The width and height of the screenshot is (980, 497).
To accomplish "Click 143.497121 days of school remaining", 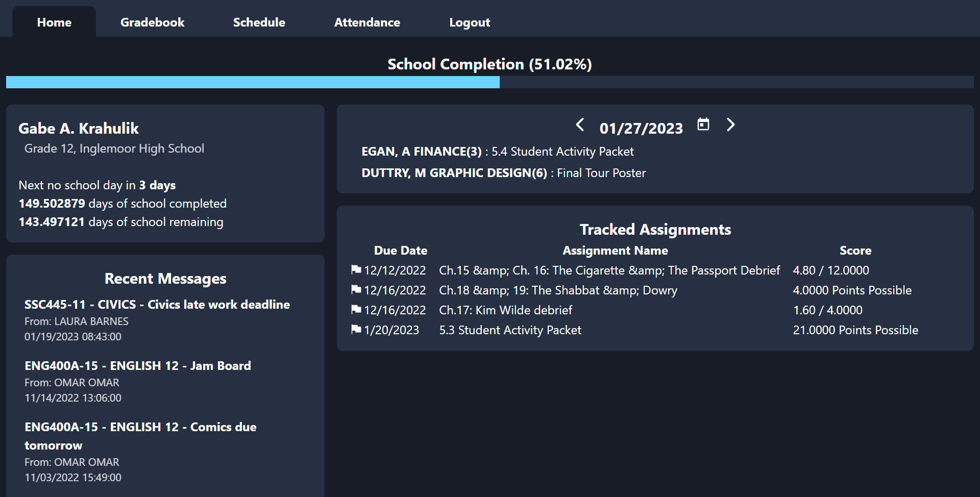I will (121, 222).
